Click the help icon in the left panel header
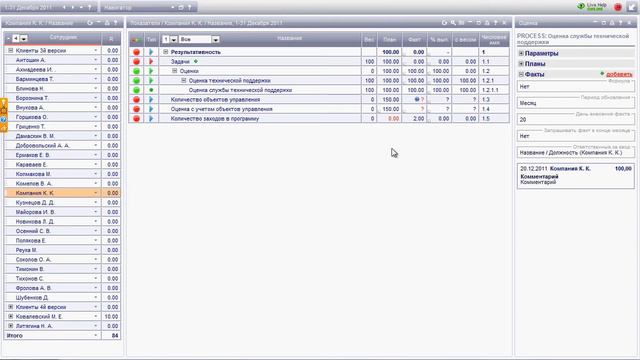The height and width of the screenshot is (360, 640). tap(116, 23)
